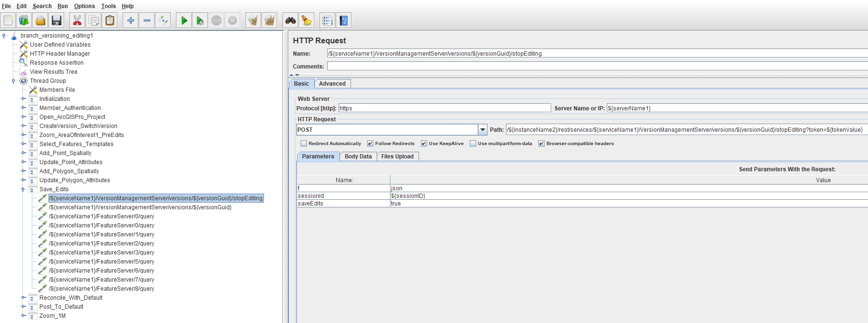868x323 pixels.
Task: Enable Use multipart/form-data
Action: tap(473, 144)
